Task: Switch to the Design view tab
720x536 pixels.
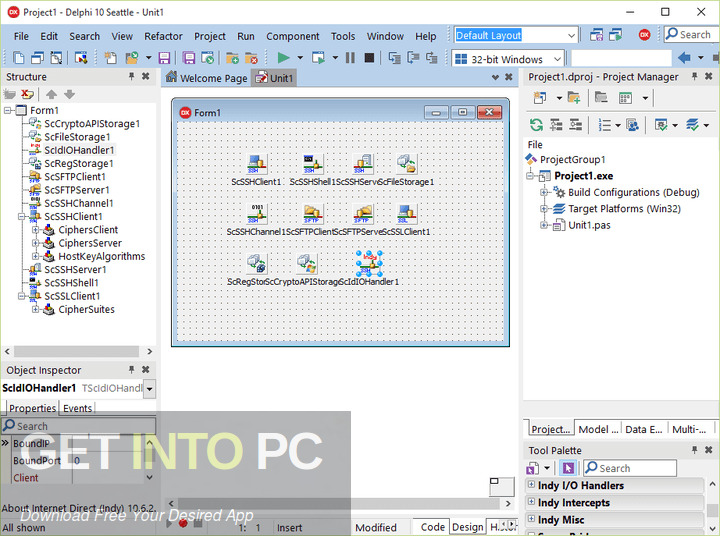Action: click(x=467, y=527)
